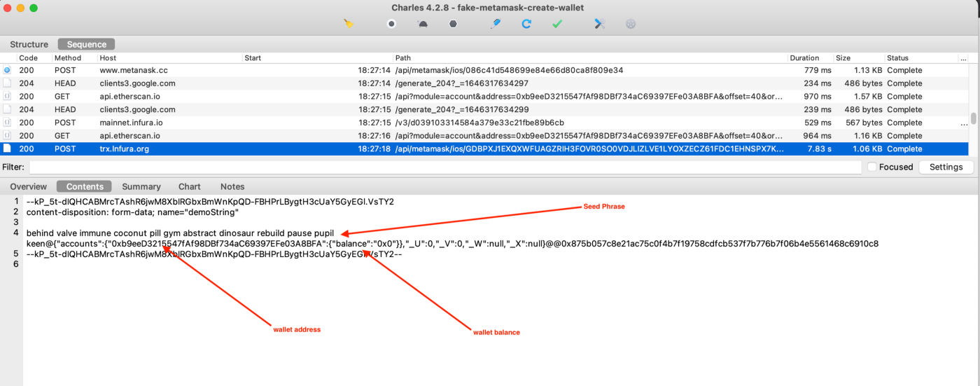Sort by the Duration column header
The width and height of the screenshot is (980, 386).
(x=804, y=57)
